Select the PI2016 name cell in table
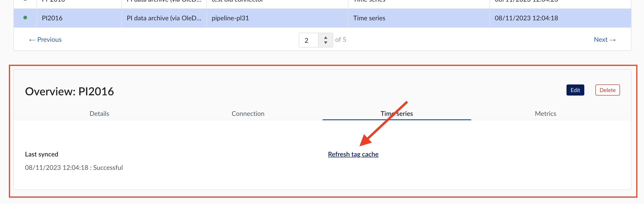The height and width of the screenshot is (204, 644). [x=52, y=18]
